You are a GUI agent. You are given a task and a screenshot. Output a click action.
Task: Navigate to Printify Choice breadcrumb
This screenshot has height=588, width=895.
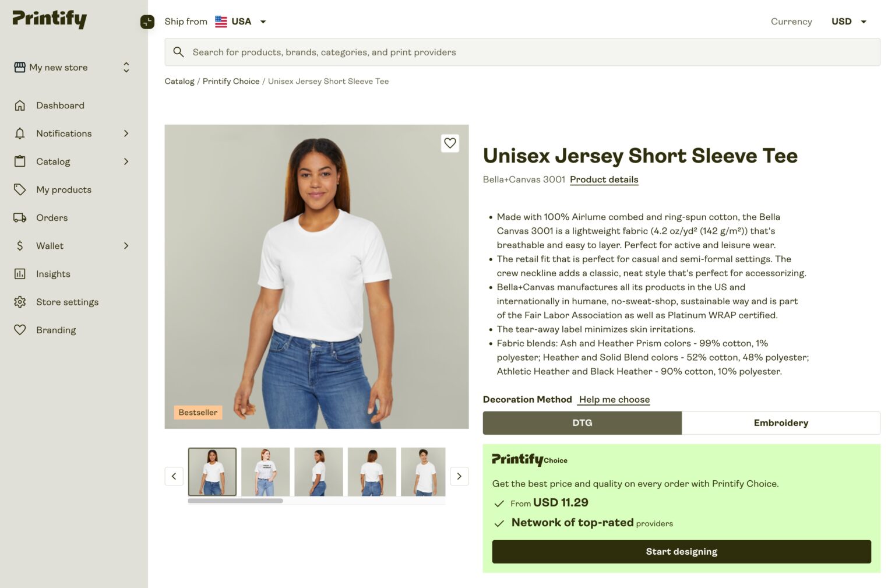click(231, 81)
